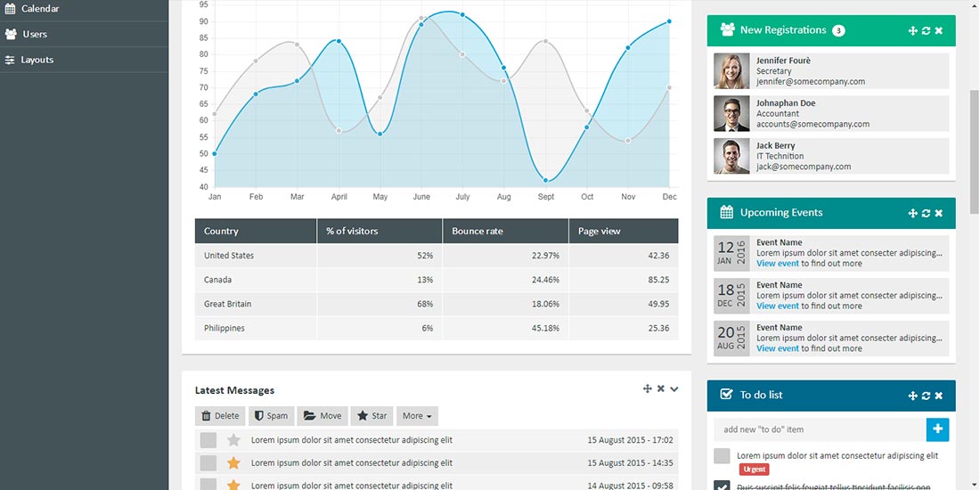
Task: Click the To do list check icon
Action: tap(726, 395)
